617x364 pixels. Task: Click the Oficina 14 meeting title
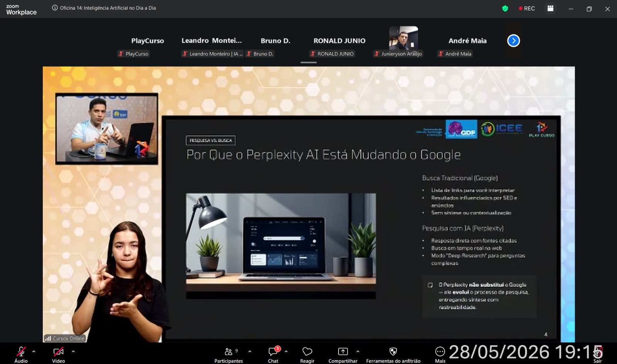click(x=108, y=8)
